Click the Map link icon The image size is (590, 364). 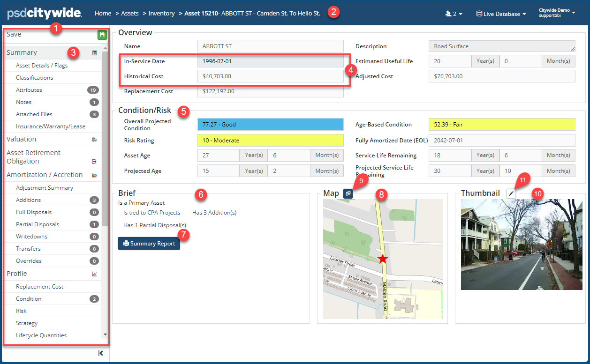click(x=348, y=193)
